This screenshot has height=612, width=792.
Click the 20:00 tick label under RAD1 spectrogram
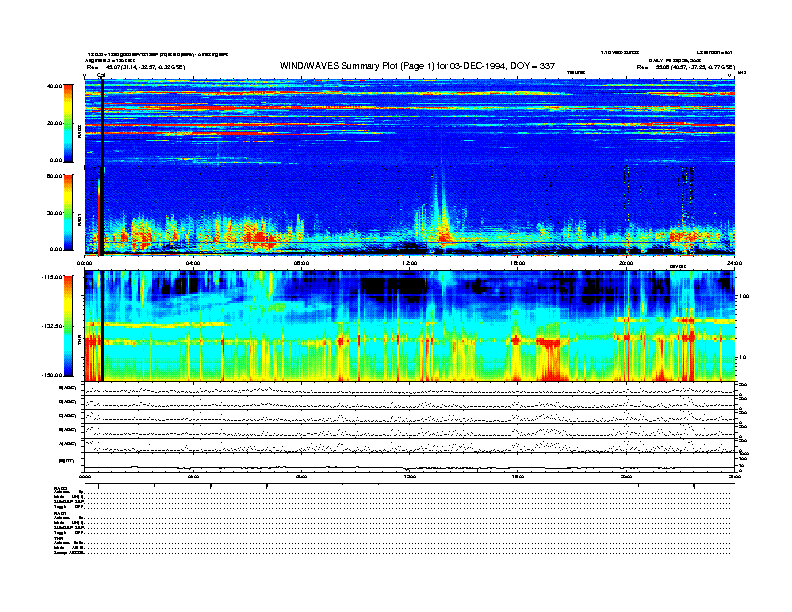626,263
